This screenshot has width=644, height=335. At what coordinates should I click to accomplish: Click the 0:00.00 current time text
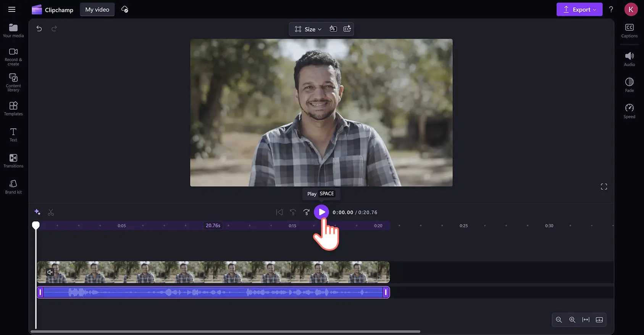point(343,213)
